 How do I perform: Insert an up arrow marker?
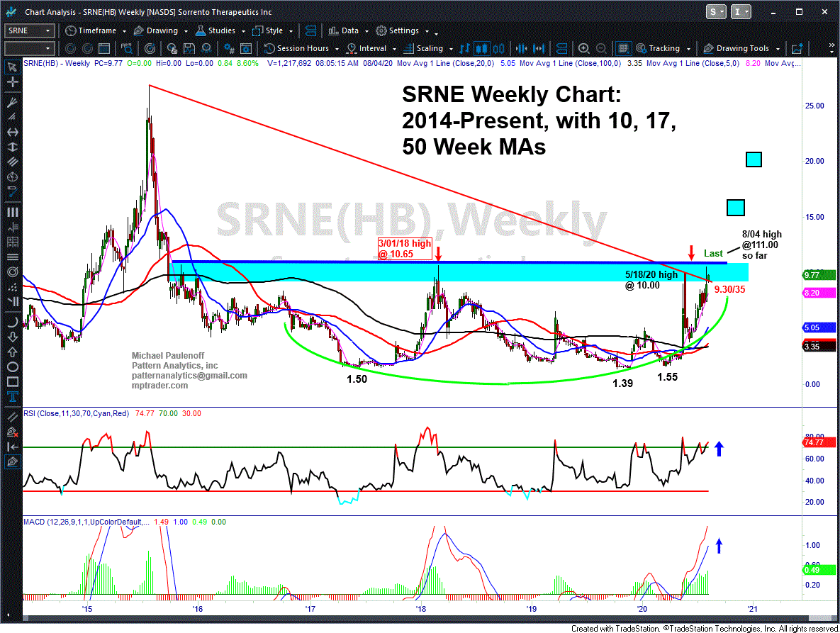point(12,352)
